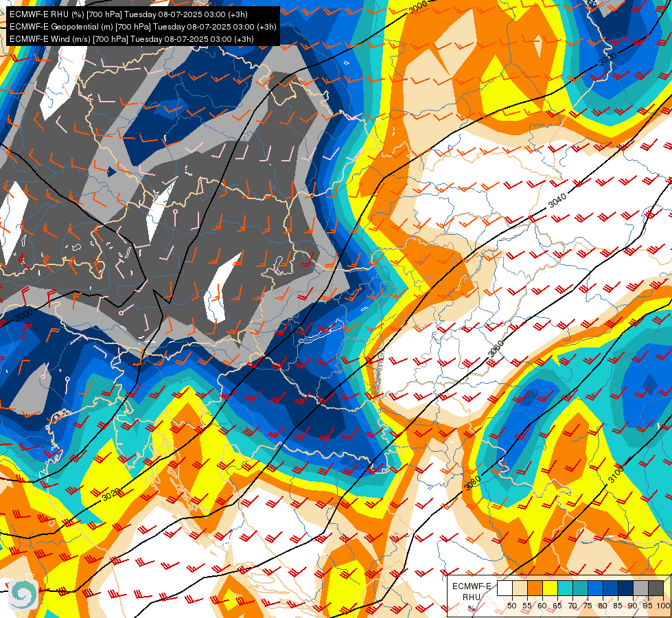
Task: Pick the orange 55–60 legend swatch
Action: [535, 588]
